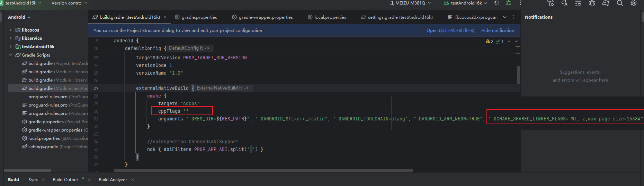Click Attach Debugger to Android Process icon
This screenshot has width=644, height=186.
(x=592, y=3)
